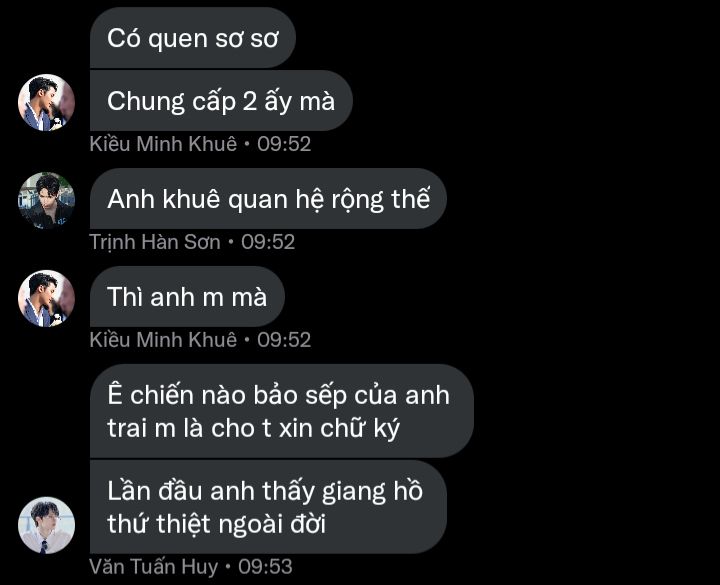Select the 'Anh khuê quan hệ rộng thế' message
The image size is (720, 585).
pos(268,198)
